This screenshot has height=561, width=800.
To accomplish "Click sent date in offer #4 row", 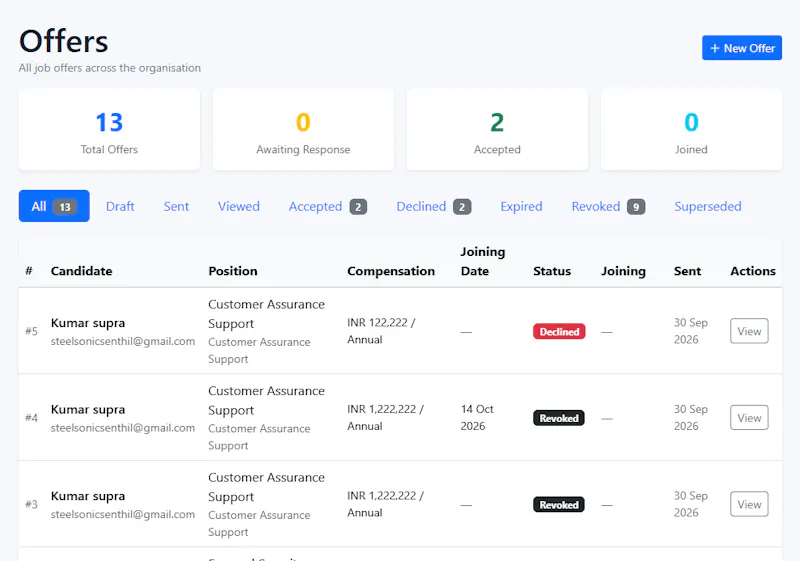I will (x=690, y=418).
